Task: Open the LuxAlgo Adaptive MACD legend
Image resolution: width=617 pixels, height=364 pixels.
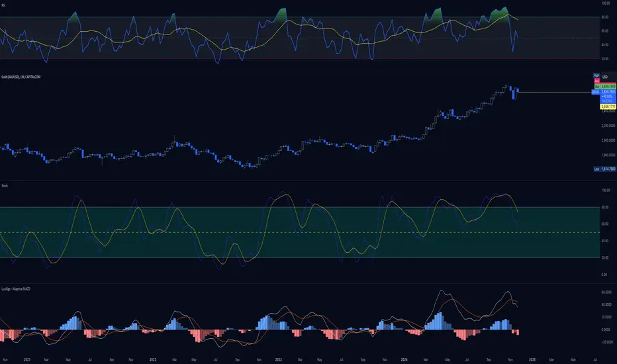Action: pos(16,289)
